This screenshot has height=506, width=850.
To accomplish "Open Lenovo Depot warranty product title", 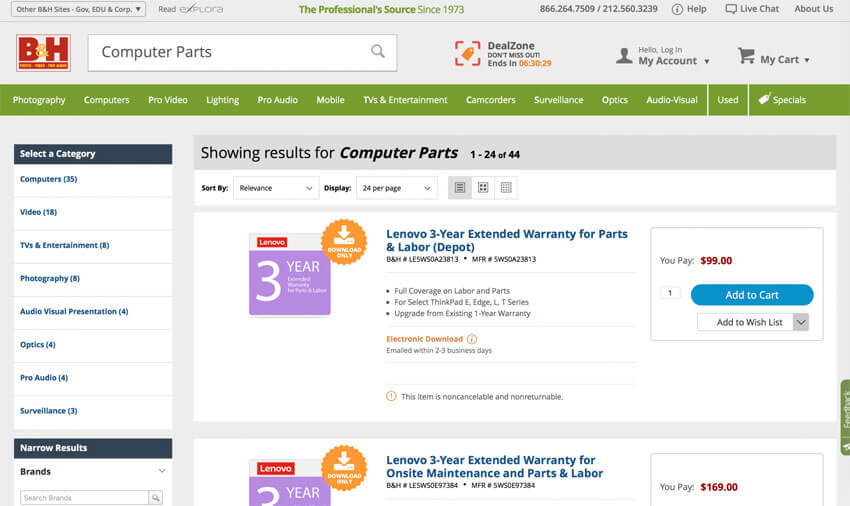I will [507, 240].
